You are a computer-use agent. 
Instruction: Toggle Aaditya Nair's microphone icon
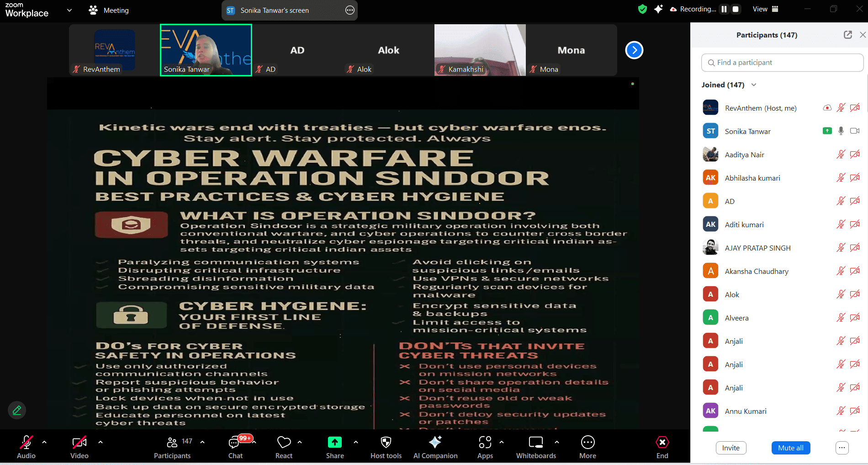[x=841, y=155]
